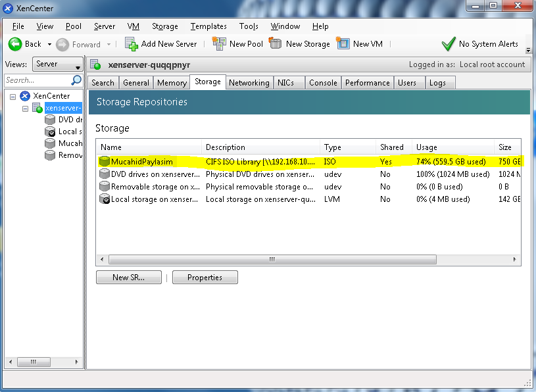The height and width of the screenshot is (392, 536).
Task: Click the New VM icon
Action: click(343, 43)
